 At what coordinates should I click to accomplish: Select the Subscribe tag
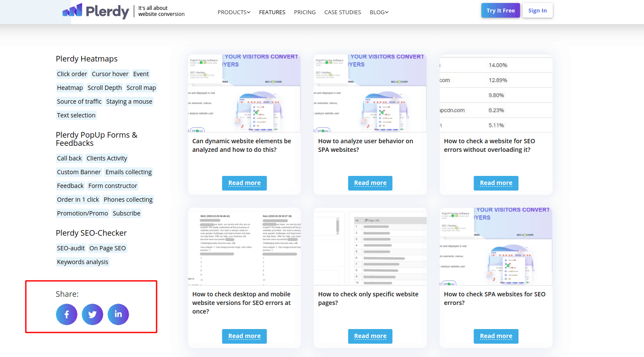tap(126, 213)
